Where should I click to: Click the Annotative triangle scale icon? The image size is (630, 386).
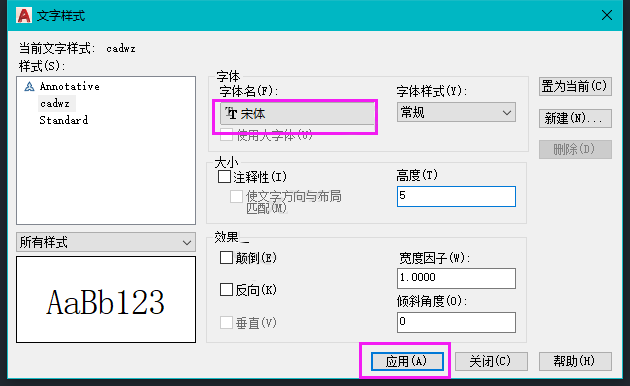[29, 87]
